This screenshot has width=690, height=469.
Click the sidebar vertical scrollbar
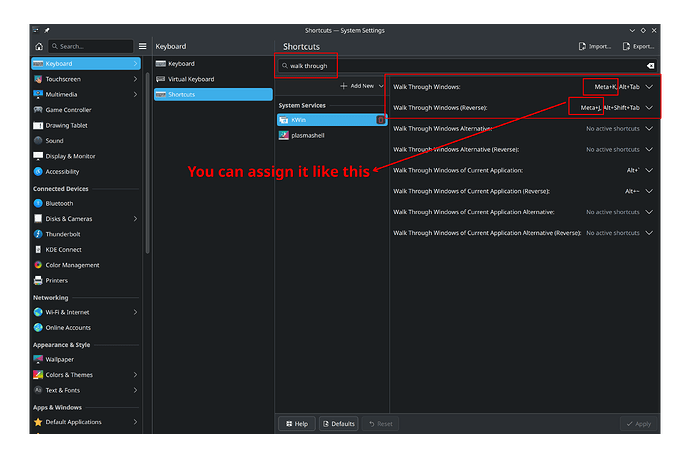coord(147,163)
